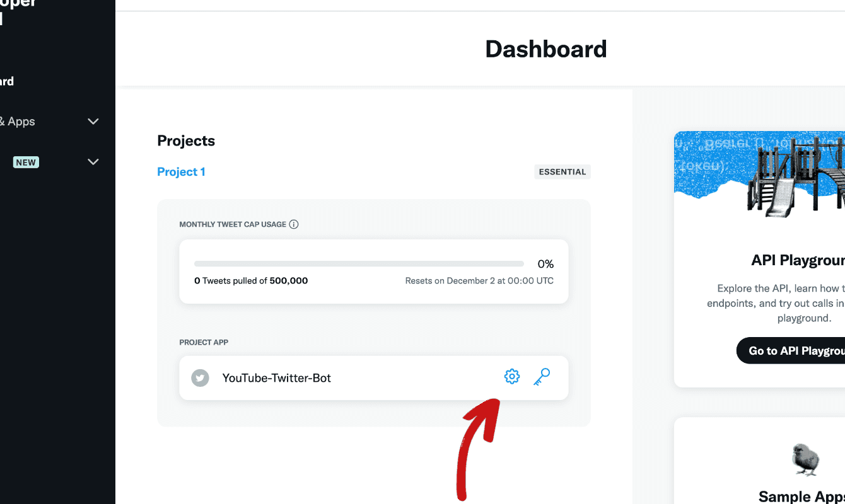Click the Sample Apps card heading
Viewport: 845px width, 504px height.
pyautogui.click(x=801, y=496)
